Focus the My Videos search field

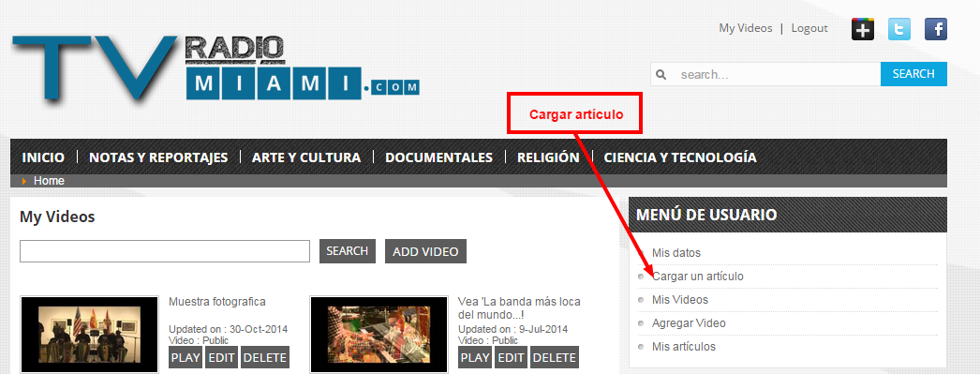pyautogui.click(x=165, y=251)
